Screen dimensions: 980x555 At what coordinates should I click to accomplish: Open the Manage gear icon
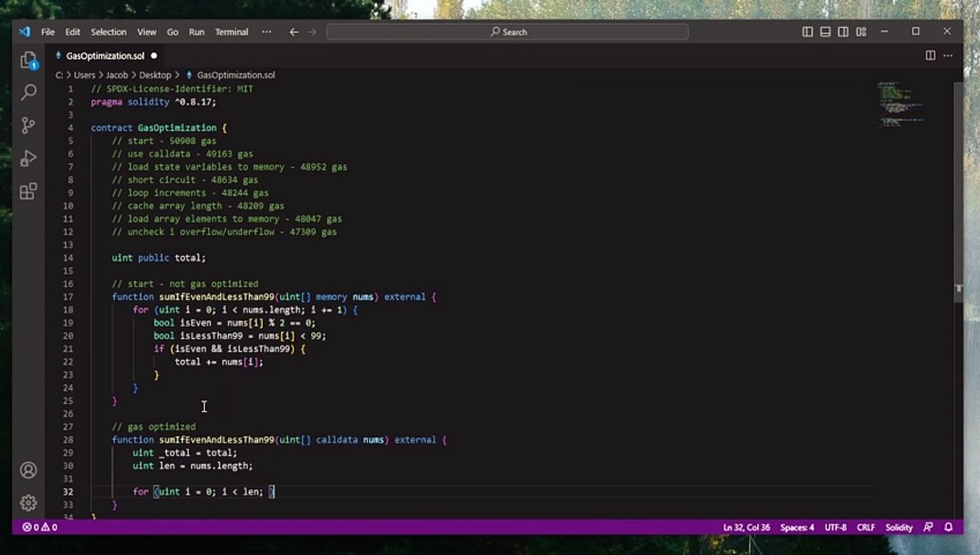29,503
